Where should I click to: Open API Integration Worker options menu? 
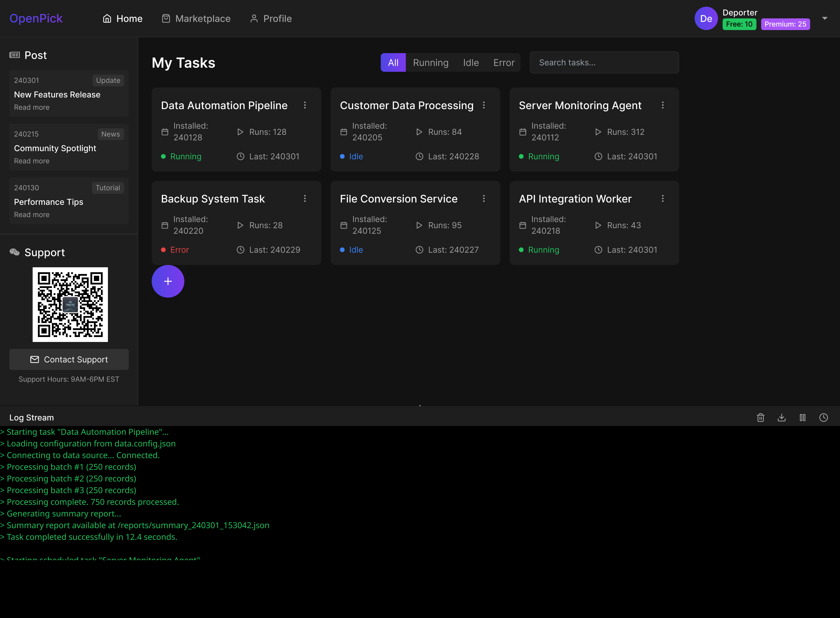point(662,199)
